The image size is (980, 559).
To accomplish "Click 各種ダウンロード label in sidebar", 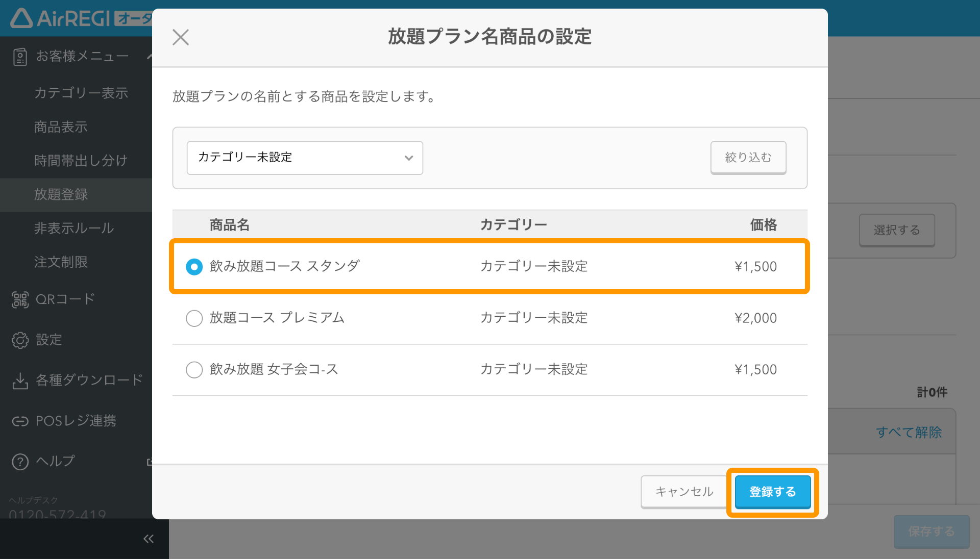I will tap(89, 380).
